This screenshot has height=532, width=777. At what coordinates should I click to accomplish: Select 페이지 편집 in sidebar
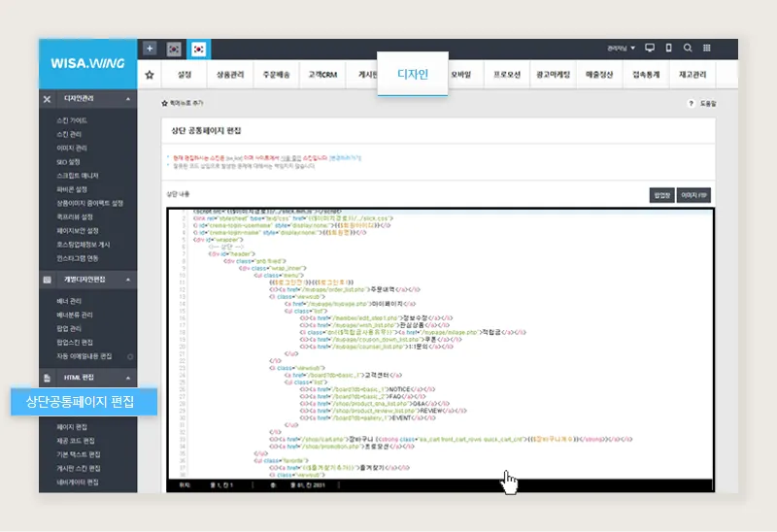[x=72, y=427]
